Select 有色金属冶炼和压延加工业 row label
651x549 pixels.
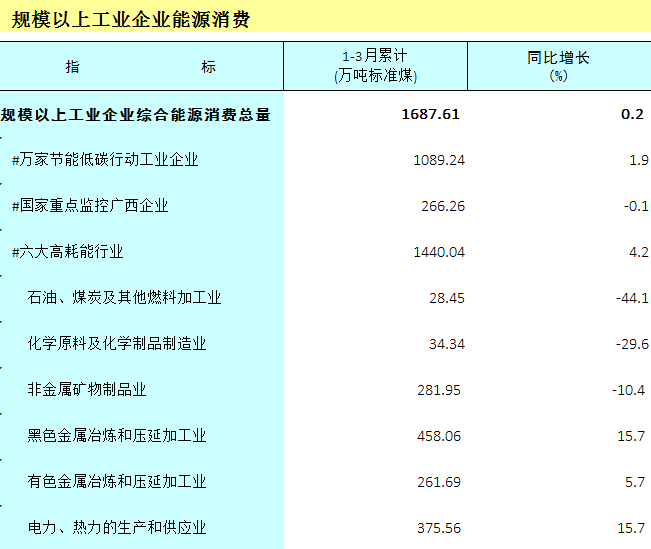point(117,482)
